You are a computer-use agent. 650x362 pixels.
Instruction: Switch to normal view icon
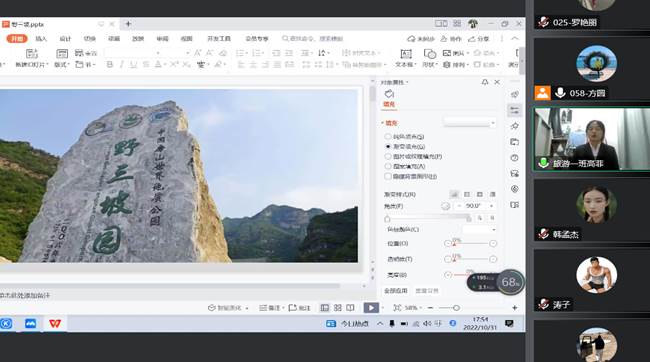coord(325,308)
